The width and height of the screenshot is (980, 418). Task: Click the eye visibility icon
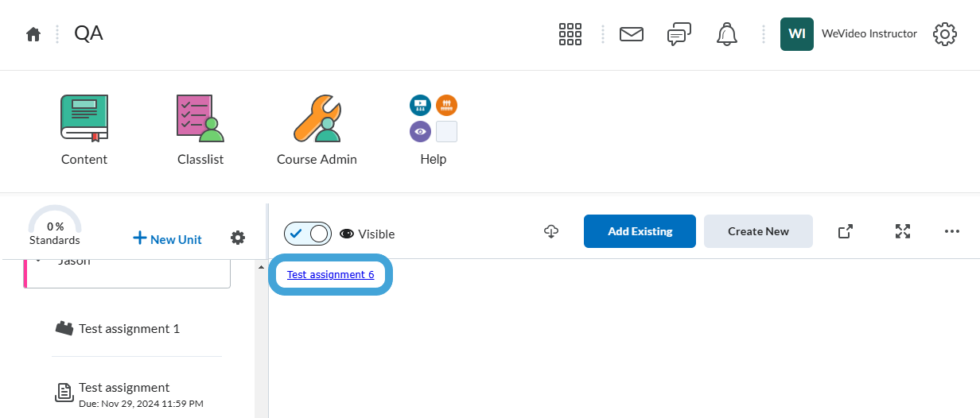point(347,234)
